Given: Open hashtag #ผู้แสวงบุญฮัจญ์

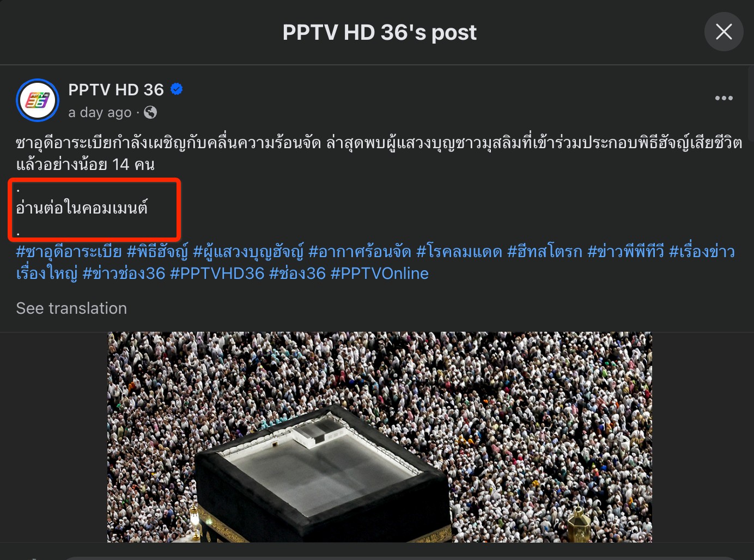Looking at the screenshot, I should pyautogui.click(x=248, y=252).
